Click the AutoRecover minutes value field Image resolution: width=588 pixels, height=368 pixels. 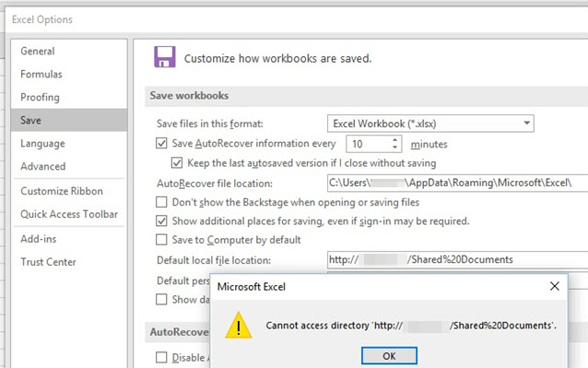tap(369, 144)
